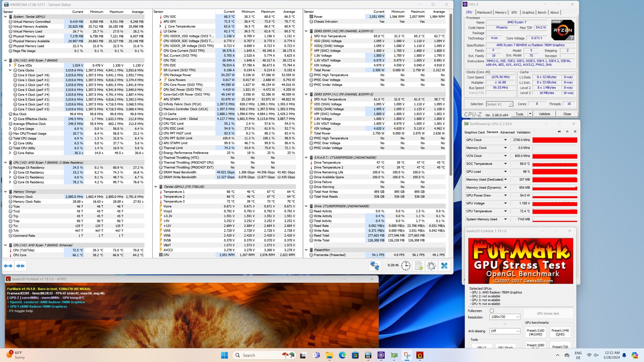Click the Windows Start button

pos(224,355)
